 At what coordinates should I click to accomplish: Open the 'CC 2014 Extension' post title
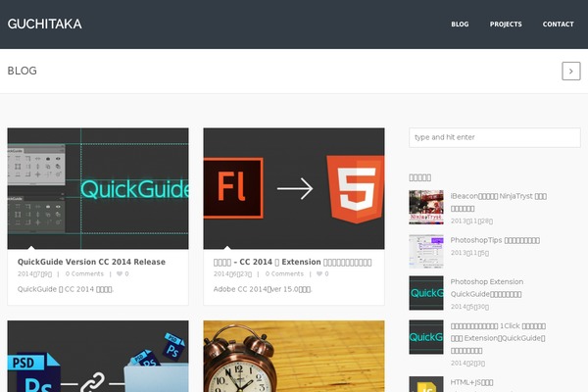click(292, 262)
